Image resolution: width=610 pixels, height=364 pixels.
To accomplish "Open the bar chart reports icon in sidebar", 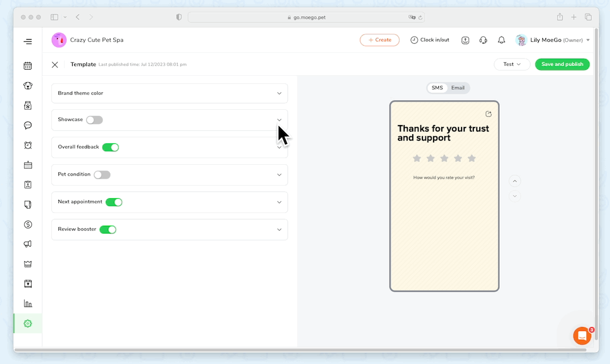I will click(x=28, y=304).
